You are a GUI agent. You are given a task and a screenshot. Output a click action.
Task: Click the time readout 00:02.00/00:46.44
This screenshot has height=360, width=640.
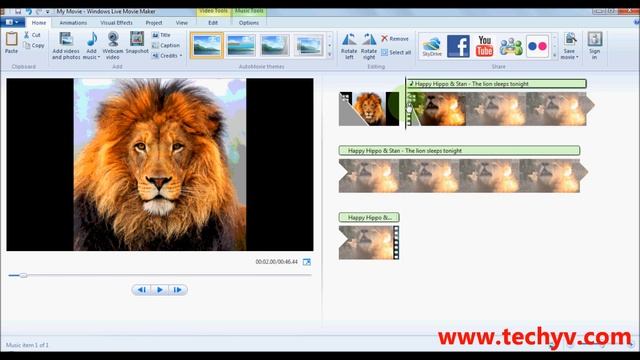pyautogui.click(x=276, y=262)
